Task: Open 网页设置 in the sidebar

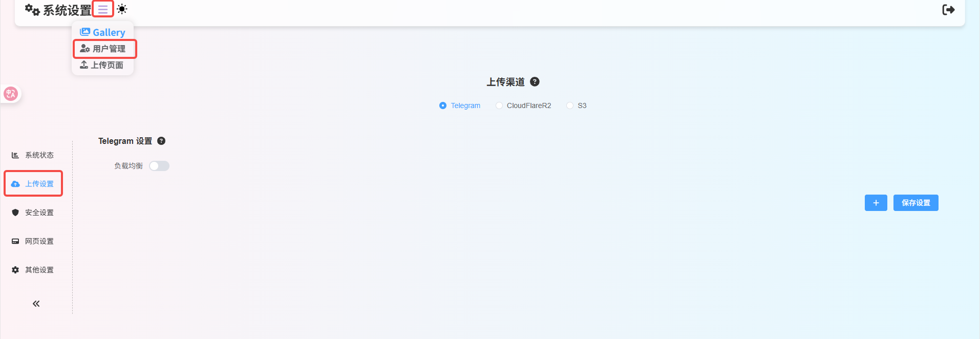Action: coord(33,241)
